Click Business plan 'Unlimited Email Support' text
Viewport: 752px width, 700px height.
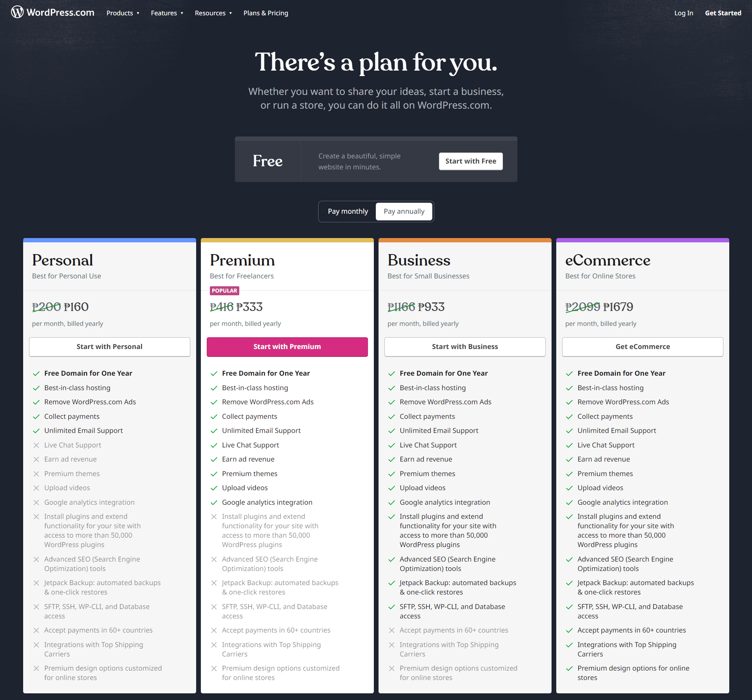click(439, 431)
